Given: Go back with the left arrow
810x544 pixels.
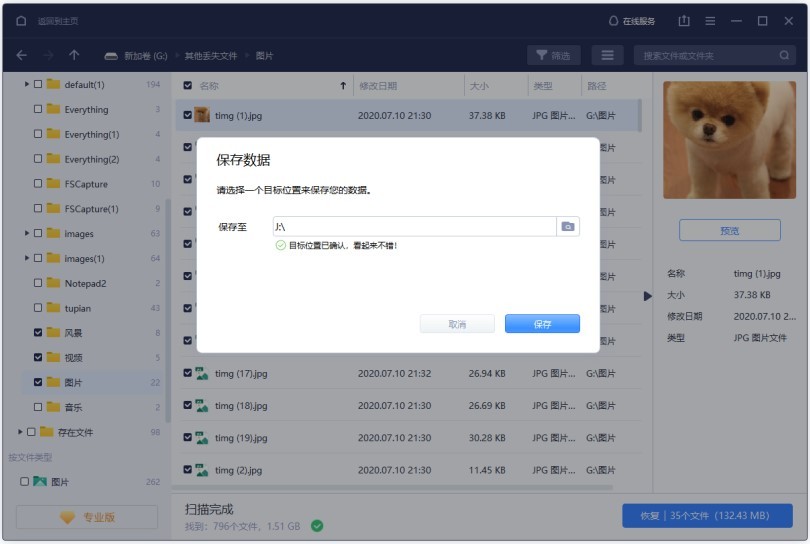Looking at the screenshot, I should click(x=22, y=55).
